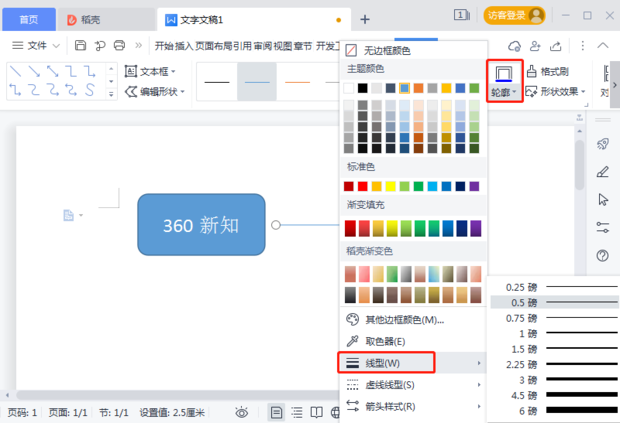
Task: Switch to reading view book icon
Action: pos(316,413)
